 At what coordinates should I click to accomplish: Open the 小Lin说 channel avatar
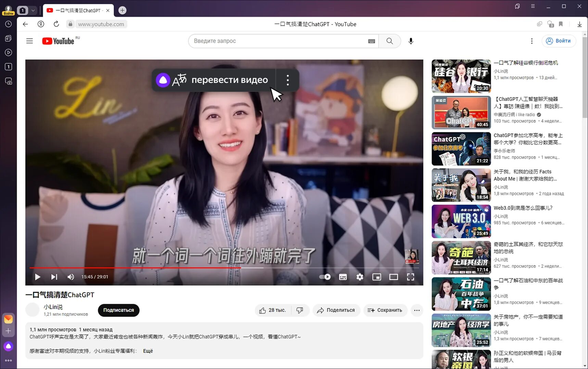coord(33,310)
